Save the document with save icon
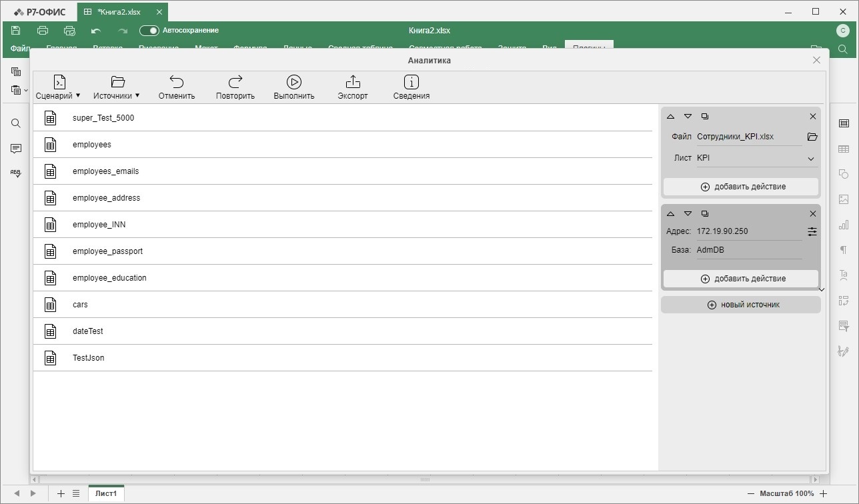The height and width of the screenshot is (504, 859). pyautogui.click(x=16, y=31)
